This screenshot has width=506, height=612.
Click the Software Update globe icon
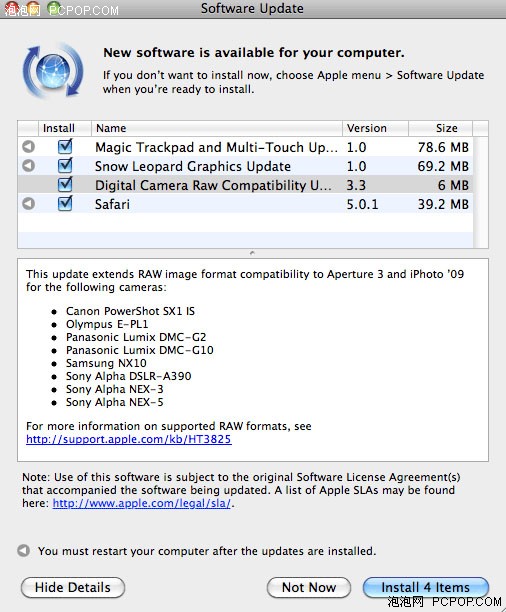point(53,71)
